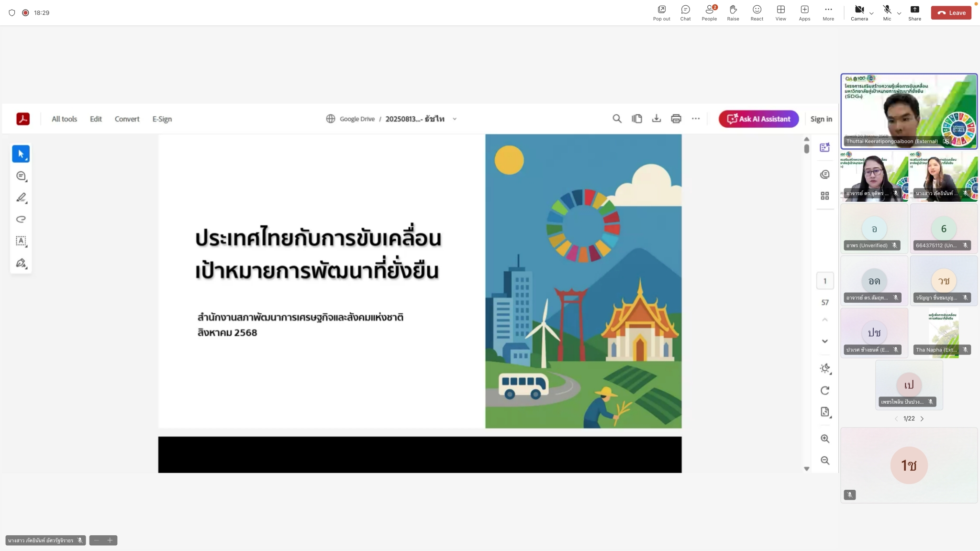Open the Chat panel
The width and height of the screenshot is (980, 551).
685,12
